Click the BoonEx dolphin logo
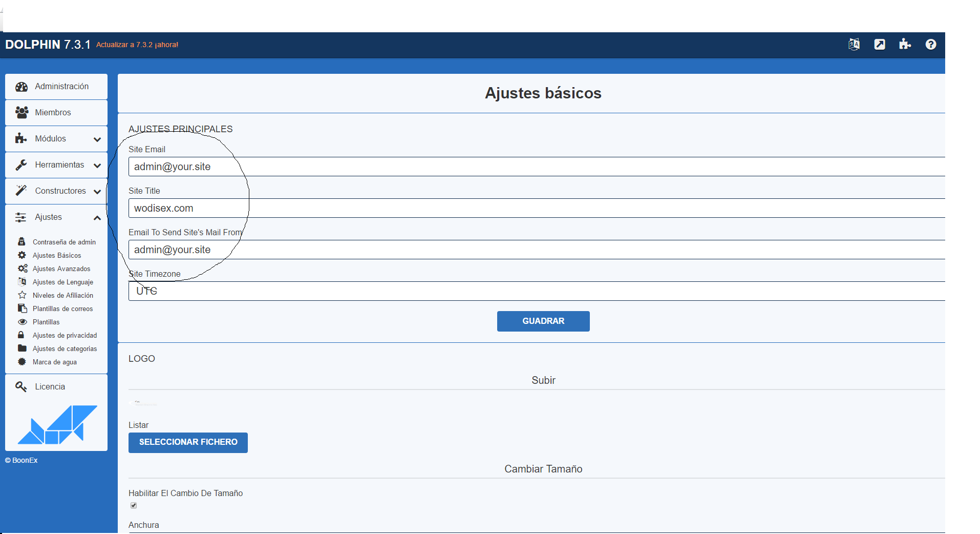This screenshot has width=980, height=534. [x=57, y=424]
